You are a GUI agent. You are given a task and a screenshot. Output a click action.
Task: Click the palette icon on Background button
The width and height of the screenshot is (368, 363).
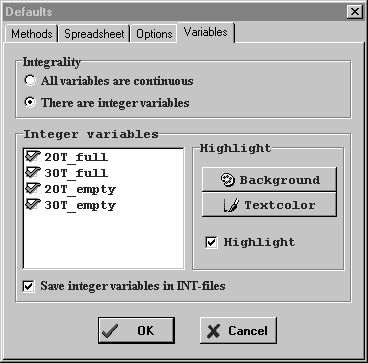pyautogui.click(x=228, y=180)
